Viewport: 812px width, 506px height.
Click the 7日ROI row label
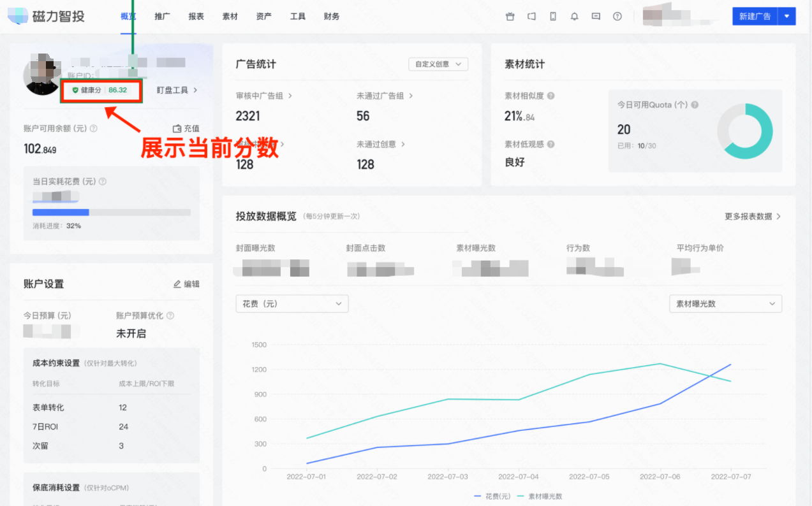pos(45,426)
